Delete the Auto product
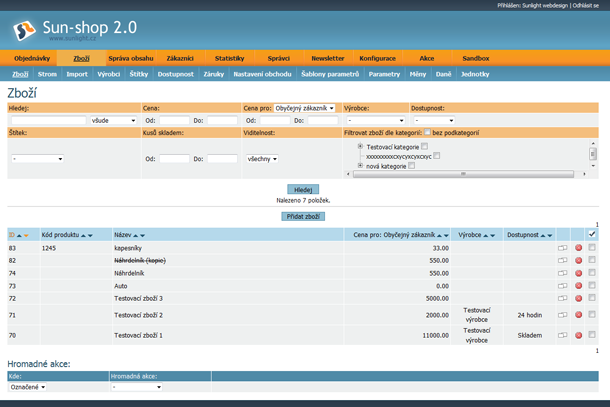 pyautogui.click(x=578, y=286)
